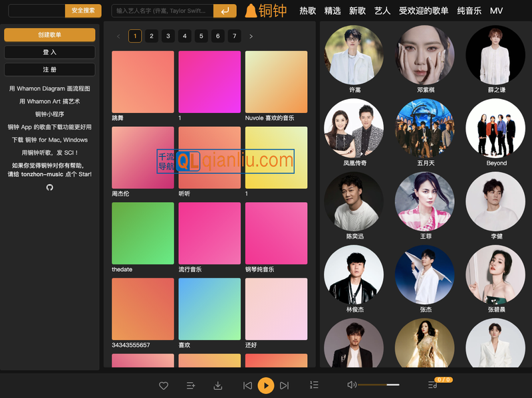
Task: Open the 周杰伦 playlist cover
Action: tap(142, 157)
